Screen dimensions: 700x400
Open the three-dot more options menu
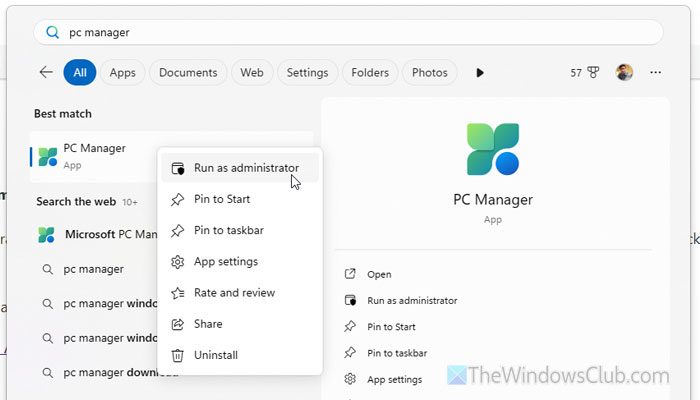coord(655,72)
